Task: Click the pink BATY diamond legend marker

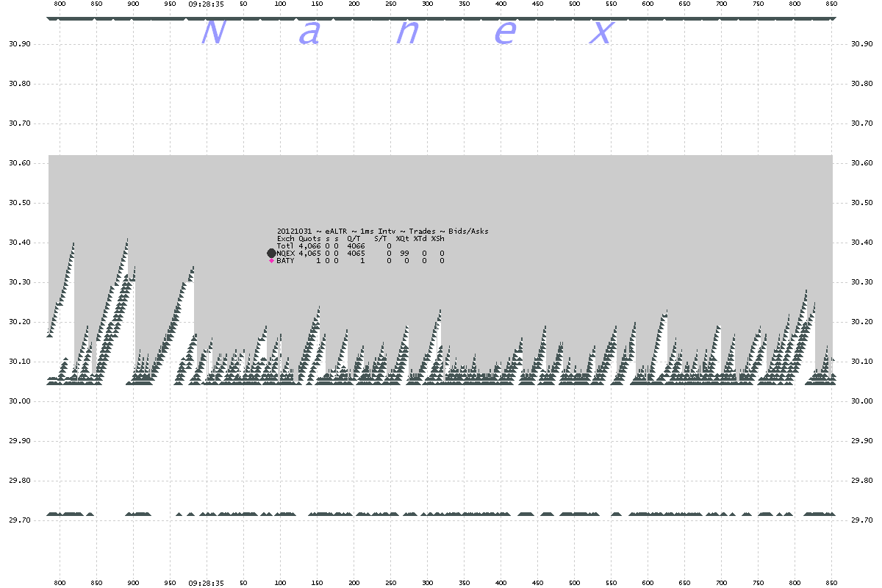Action: coord(271,260)
